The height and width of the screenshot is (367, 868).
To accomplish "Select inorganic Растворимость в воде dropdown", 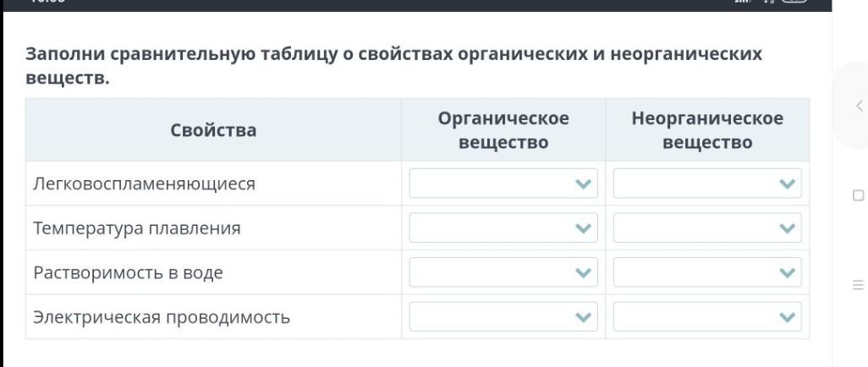I will click(x=707, y=272).
